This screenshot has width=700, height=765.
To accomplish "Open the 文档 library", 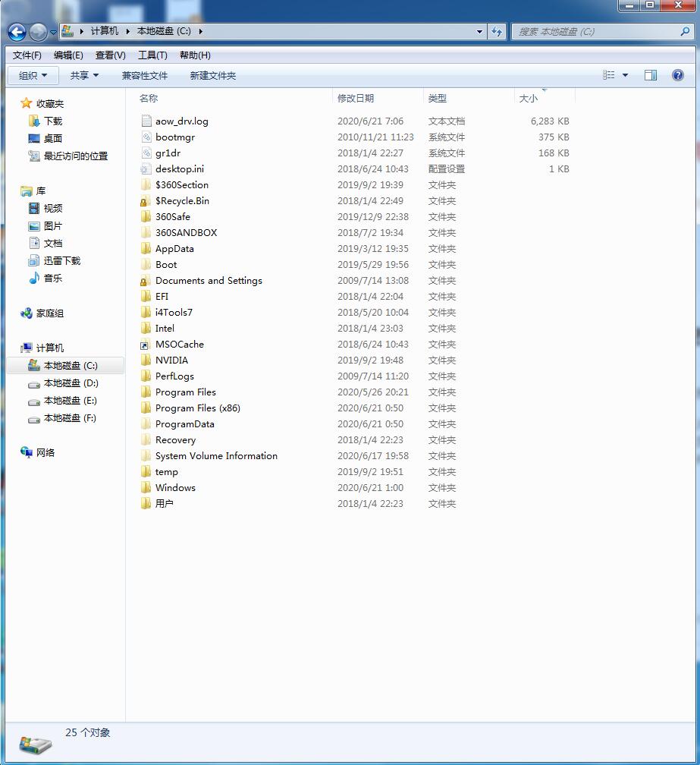I will (x=53, y=243).
